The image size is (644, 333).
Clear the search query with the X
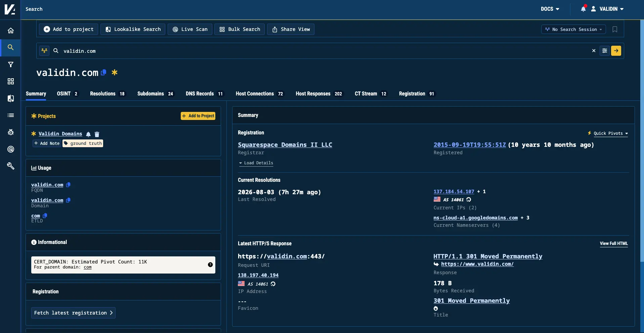pos(594,51)
